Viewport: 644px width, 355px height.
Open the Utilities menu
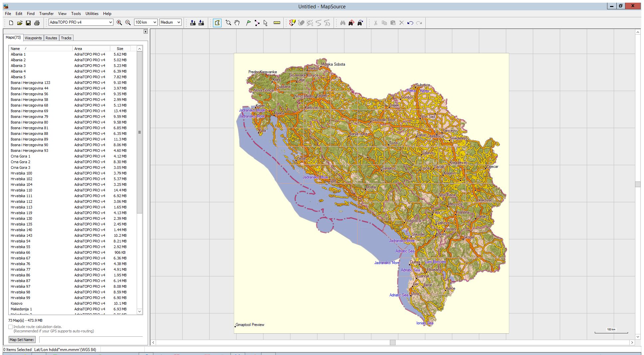click(x=92, y=14)
